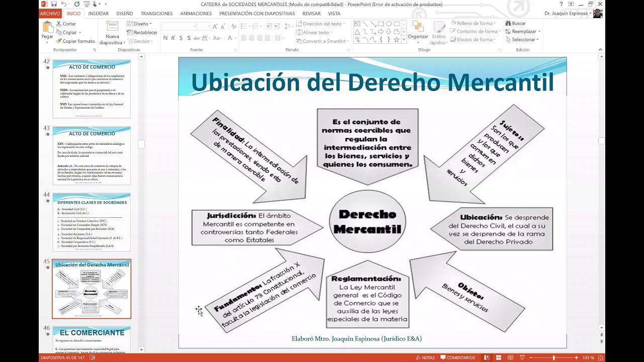Image resolution: width=644 pixels, height=362 pixels.
Task: Decrease font size icon
Action: (x=222, y=26)
